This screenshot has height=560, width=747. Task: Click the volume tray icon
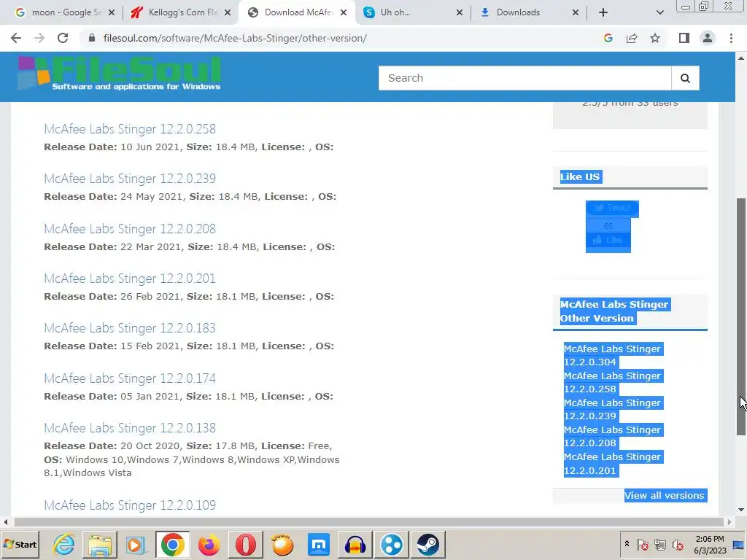coord(677,544)
